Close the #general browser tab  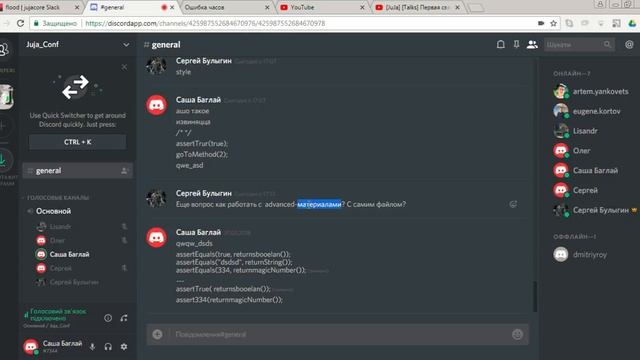click(172, 7)
